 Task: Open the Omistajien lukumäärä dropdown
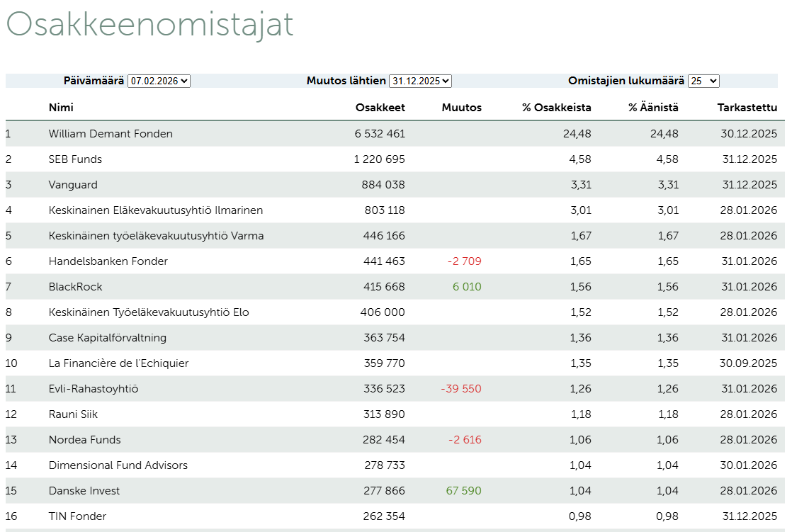point(703,81)
